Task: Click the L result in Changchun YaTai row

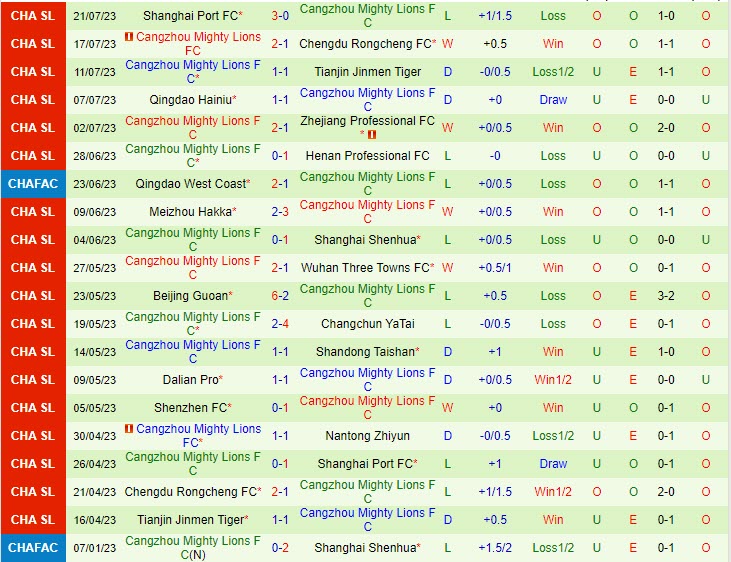Action: [x=448, y=324]
